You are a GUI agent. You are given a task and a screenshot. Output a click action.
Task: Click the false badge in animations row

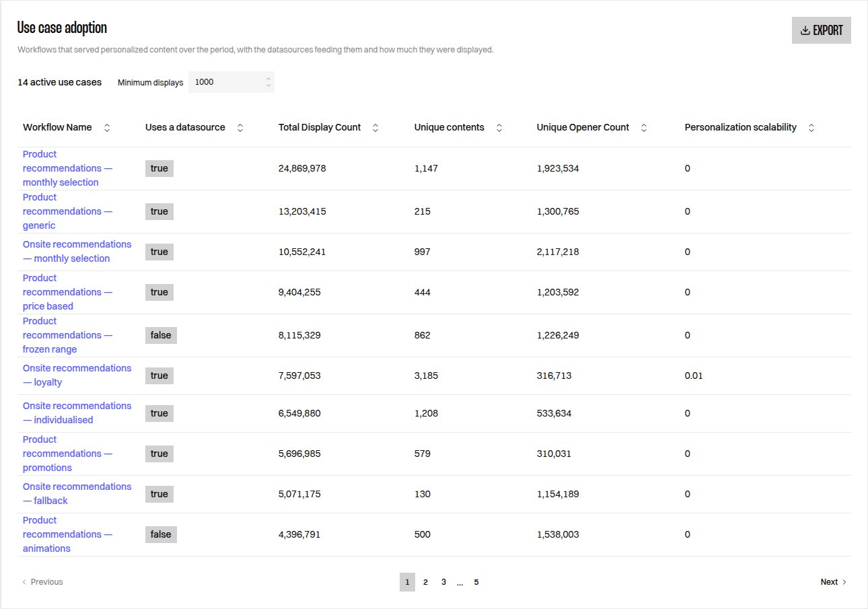[161, 534]
